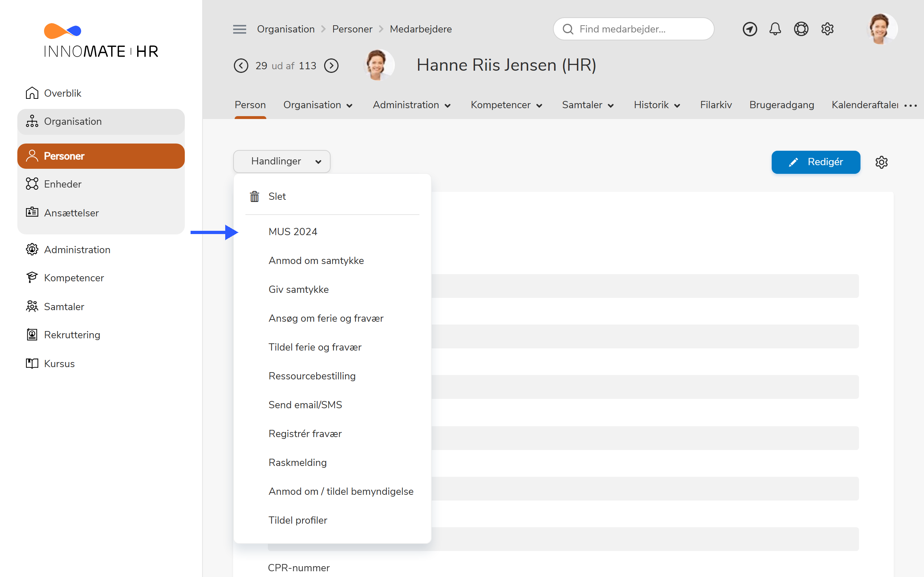Open Rekruttering in the sidebar
The height and width of the screenshot is (577, 924).
pos(72,335)
